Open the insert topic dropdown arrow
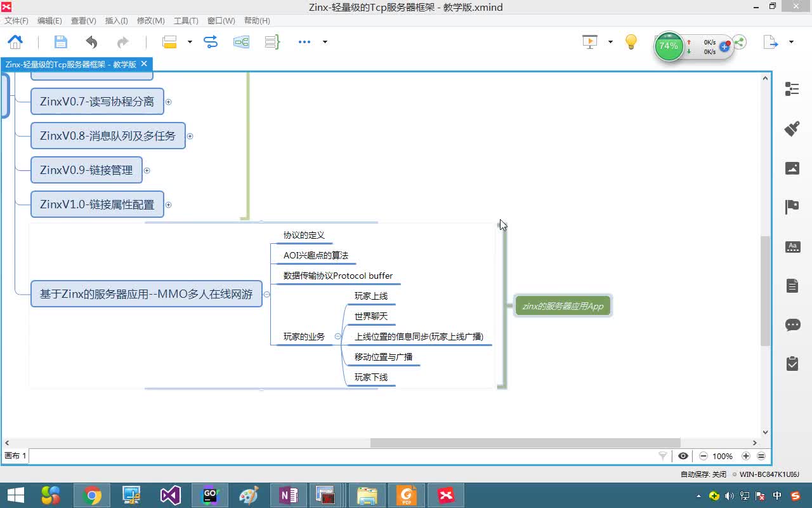Screen dimensions: 812x508 coord(189,42)
